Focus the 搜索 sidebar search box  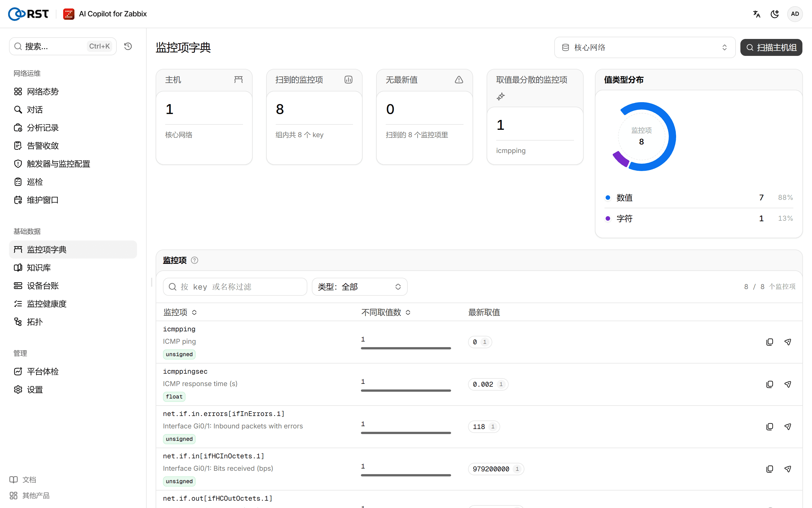click(63, 46)
